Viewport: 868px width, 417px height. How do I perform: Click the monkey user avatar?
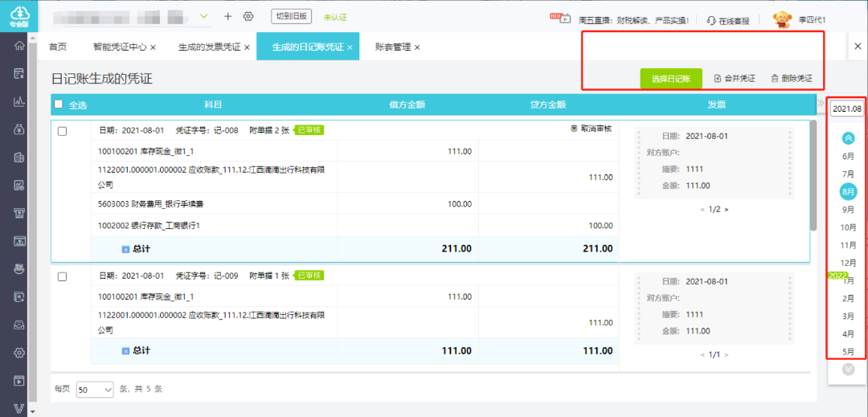pyautogui.click(x=782, y=19)
